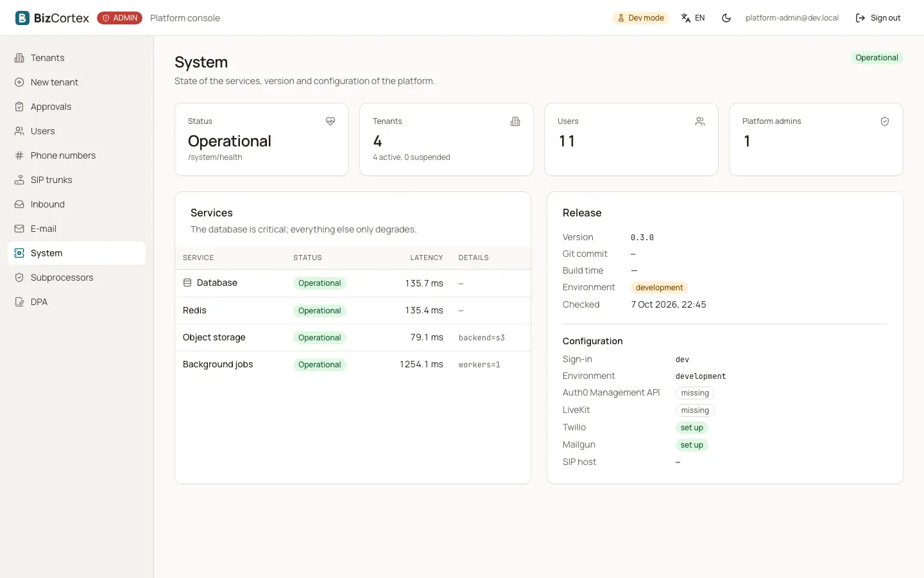Open New tenant in the sidebar
The height and width of the screenshot is (578, 924).
pyautogui.click(x=77, y=82)
